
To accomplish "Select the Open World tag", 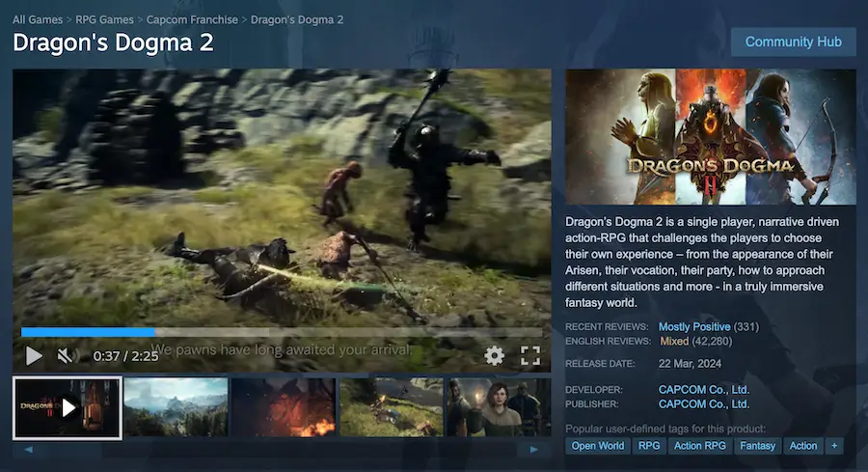I will [x=597, y=446].
